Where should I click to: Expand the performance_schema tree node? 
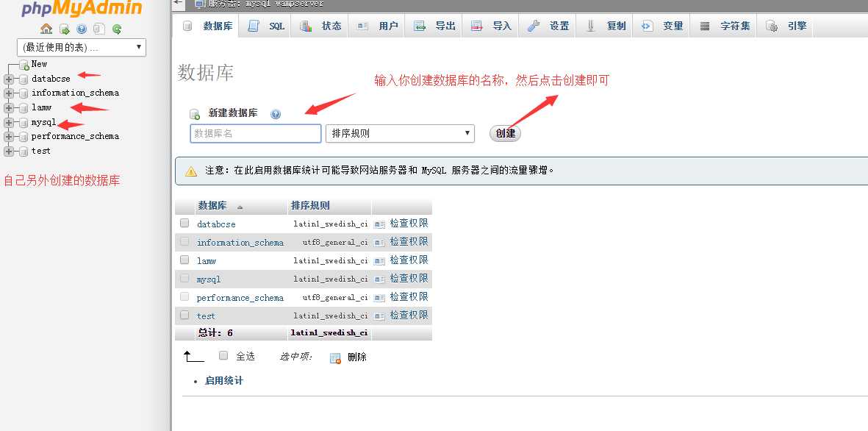coord(8,137)
